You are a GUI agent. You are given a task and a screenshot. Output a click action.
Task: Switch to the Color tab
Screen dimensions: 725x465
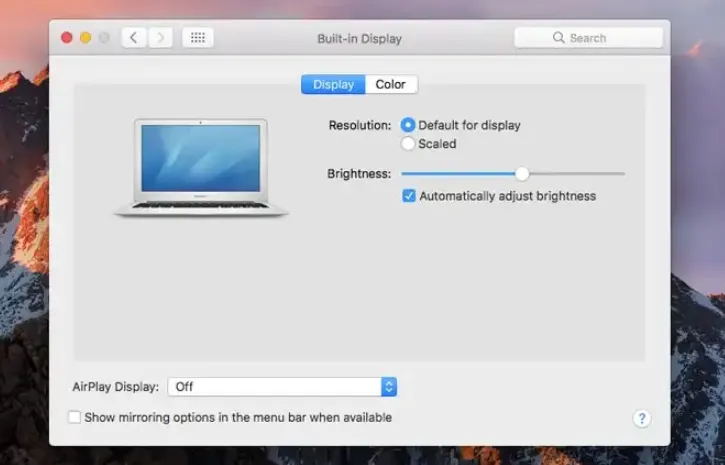pos(391,85)
